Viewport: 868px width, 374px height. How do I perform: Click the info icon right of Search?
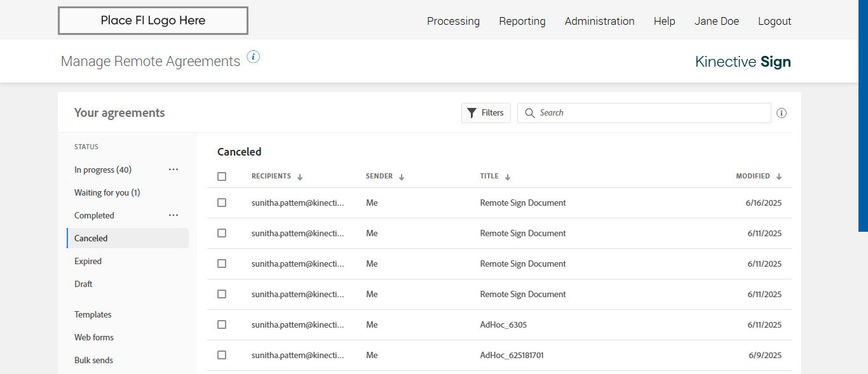click(x=782, y=113)
